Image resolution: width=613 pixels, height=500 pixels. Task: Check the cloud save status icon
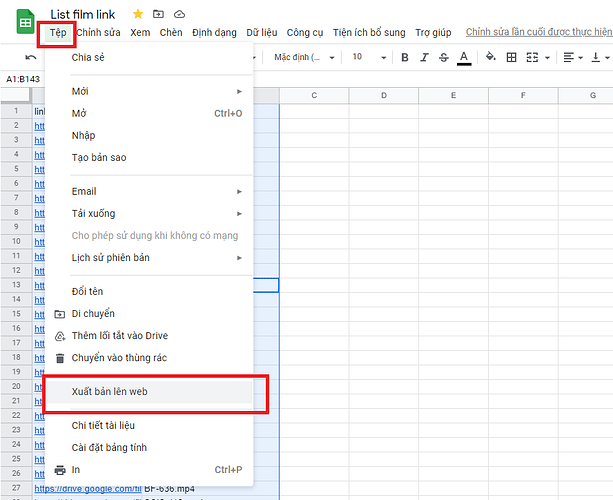179,14
